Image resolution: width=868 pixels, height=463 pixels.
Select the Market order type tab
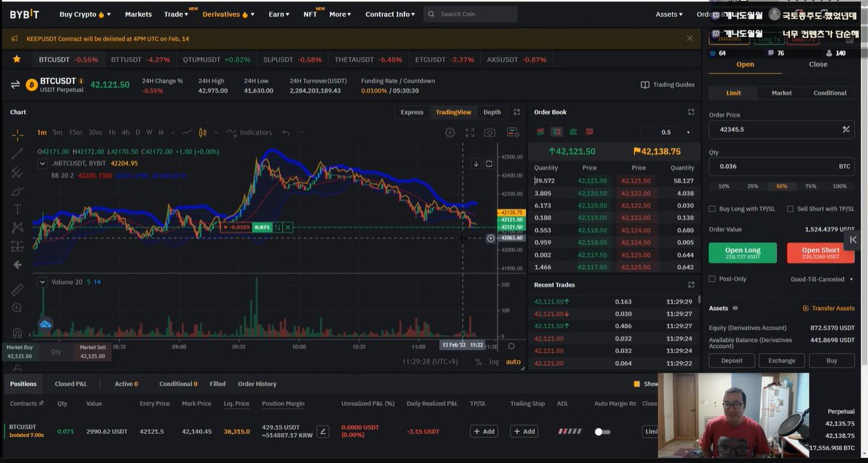pyautogui.click(x=781, y=93)
